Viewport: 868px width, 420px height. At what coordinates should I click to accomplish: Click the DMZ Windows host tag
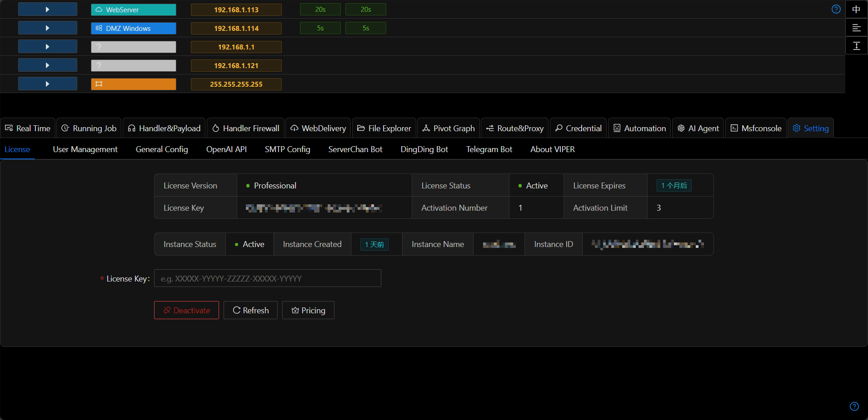pos(133,28)
